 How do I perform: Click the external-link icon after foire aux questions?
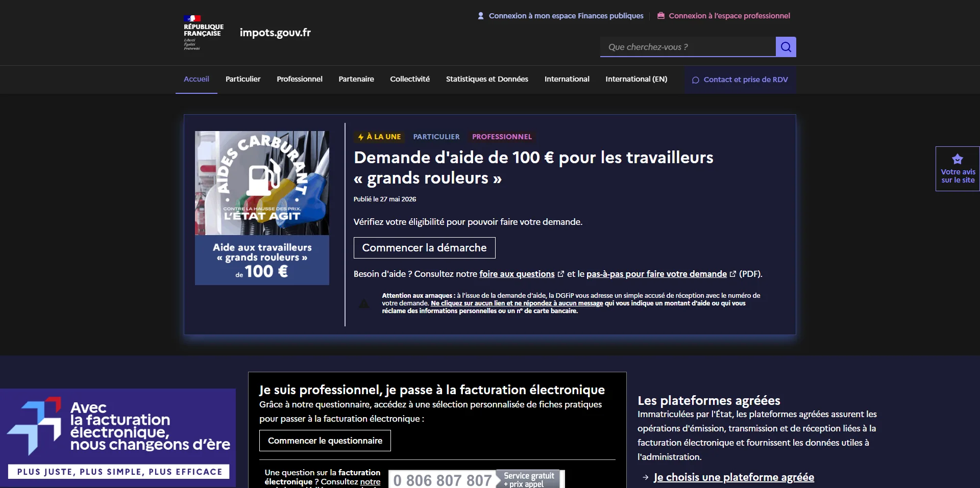561,274
